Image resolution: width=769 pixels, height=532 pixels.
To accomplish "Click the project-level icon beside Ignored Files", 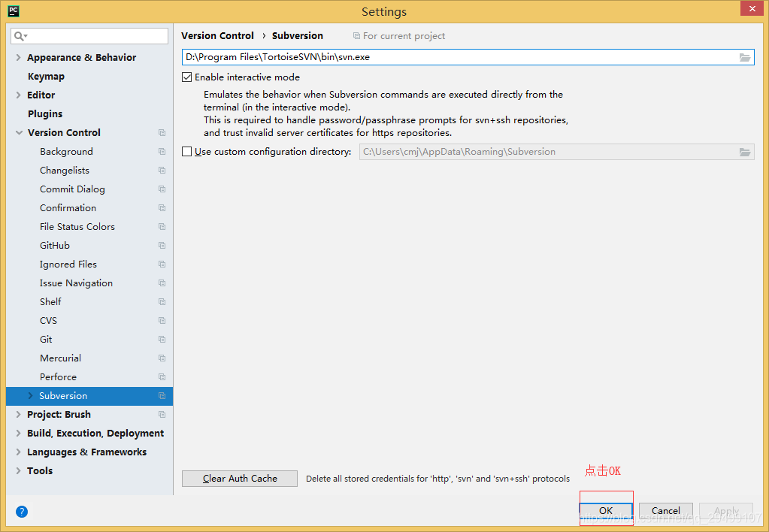I will 162,264.
